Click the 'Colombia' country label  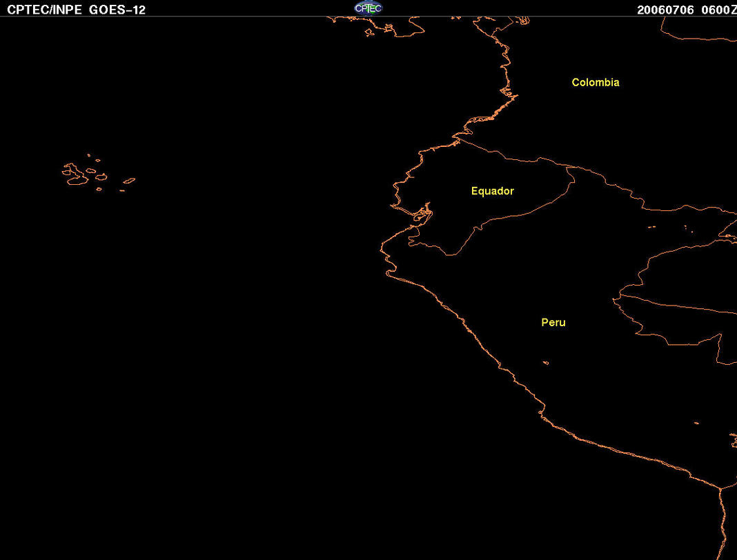pyautogui.click(x=596, y=82)
